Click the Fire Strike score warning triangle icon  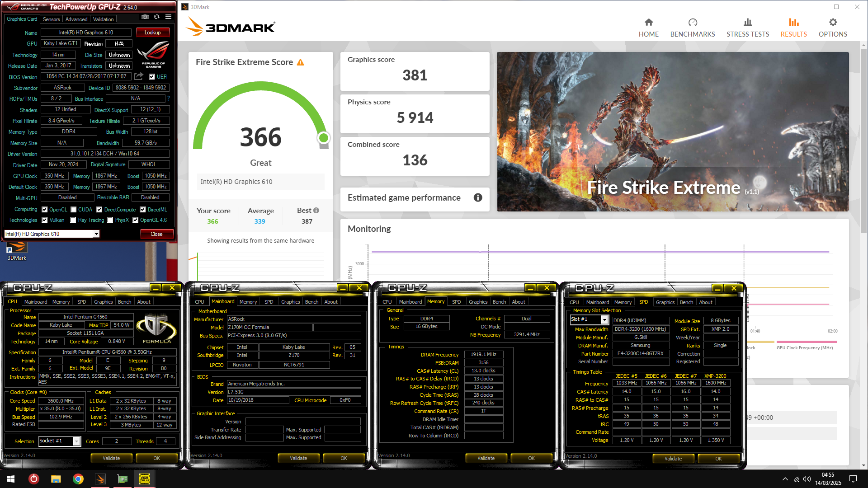(x=301, y=62)
